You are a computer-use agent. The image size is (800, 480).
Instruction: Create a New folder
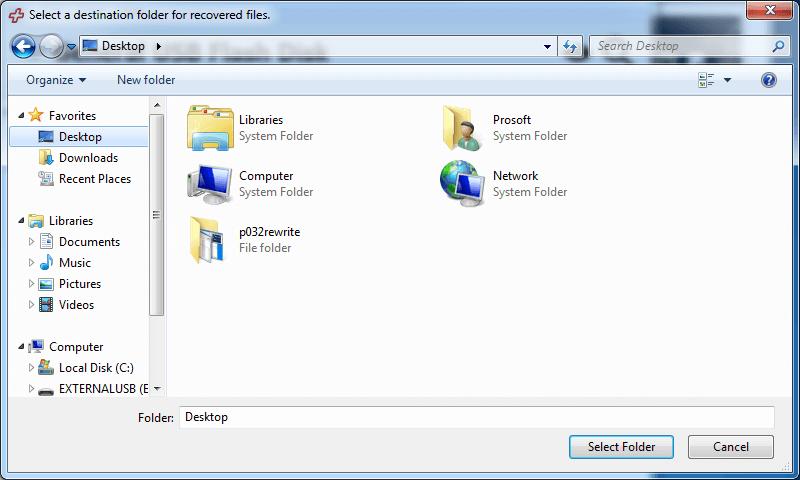(x=146, y=80)
